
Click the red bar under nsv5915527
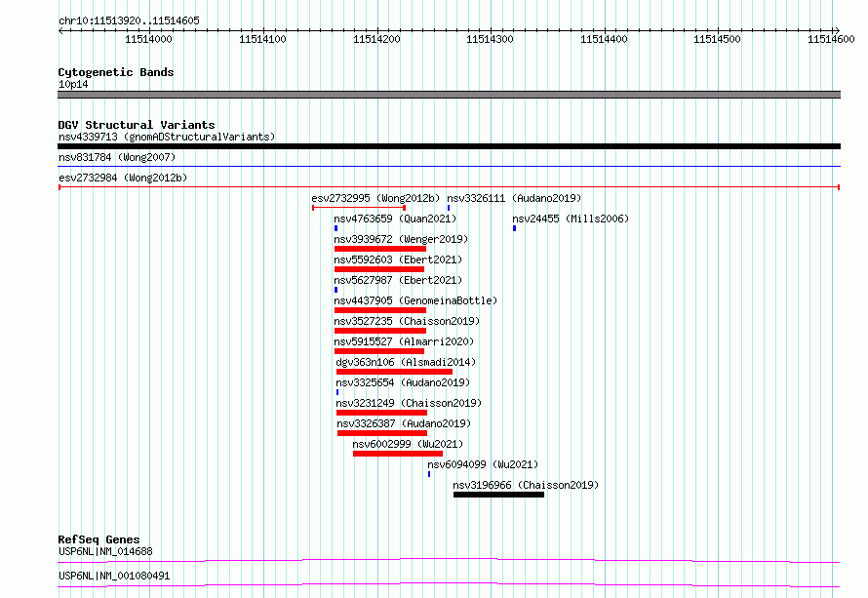379,351
